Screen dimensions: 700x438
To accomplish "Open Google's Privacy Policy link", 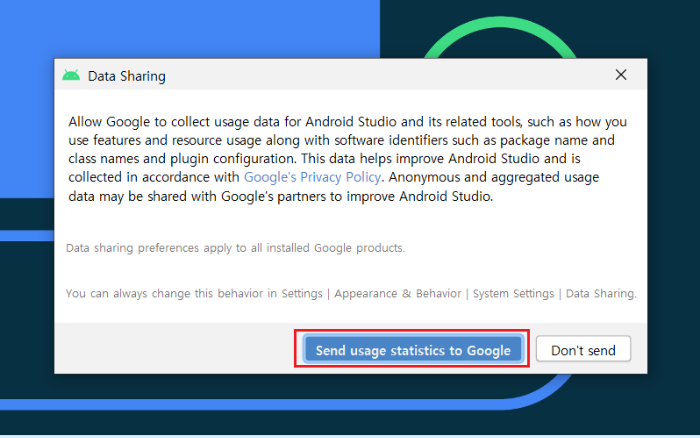I will [x=312, y=177].
